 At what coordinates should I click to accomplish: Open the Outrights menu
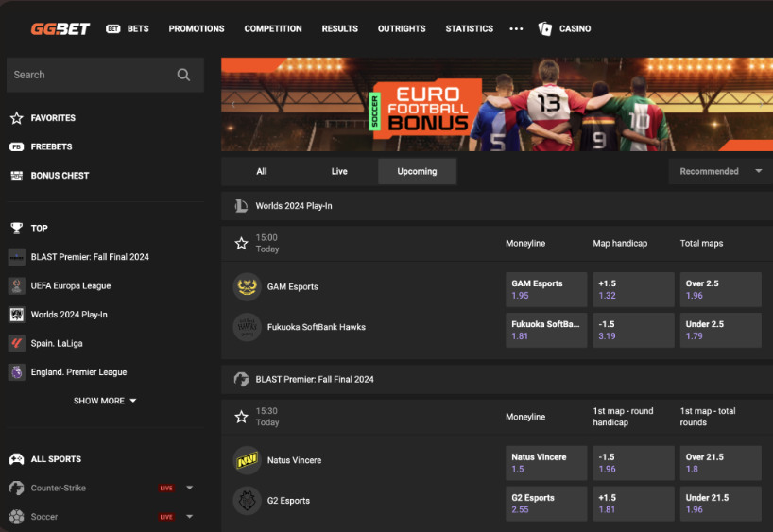[402, 29]
